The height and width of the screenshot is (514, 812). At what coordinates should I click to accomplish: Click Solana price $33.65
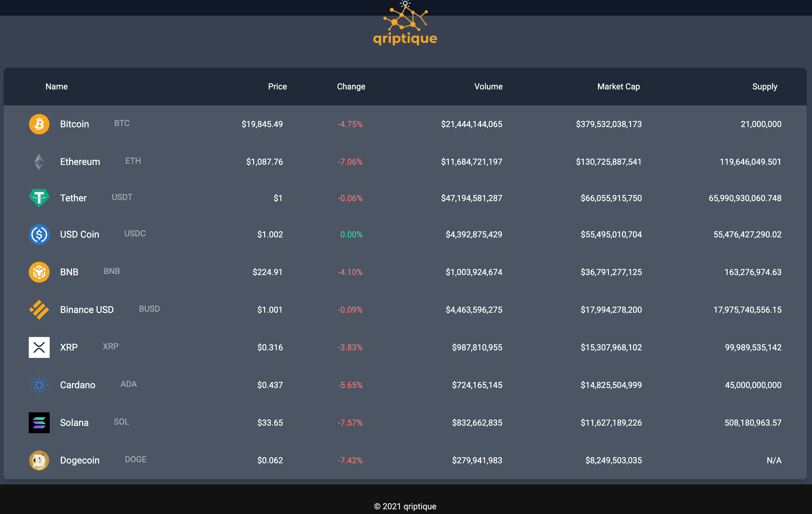point(270,422)
